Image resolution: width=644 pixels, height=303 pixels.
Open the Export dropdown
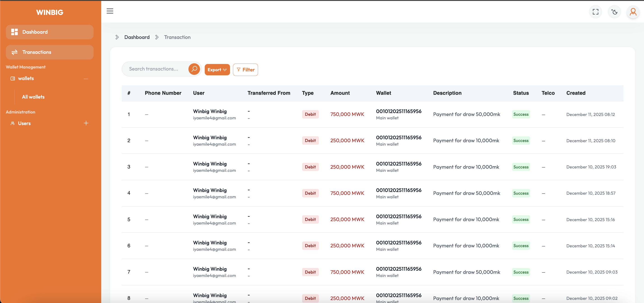(x=217, y=70)
